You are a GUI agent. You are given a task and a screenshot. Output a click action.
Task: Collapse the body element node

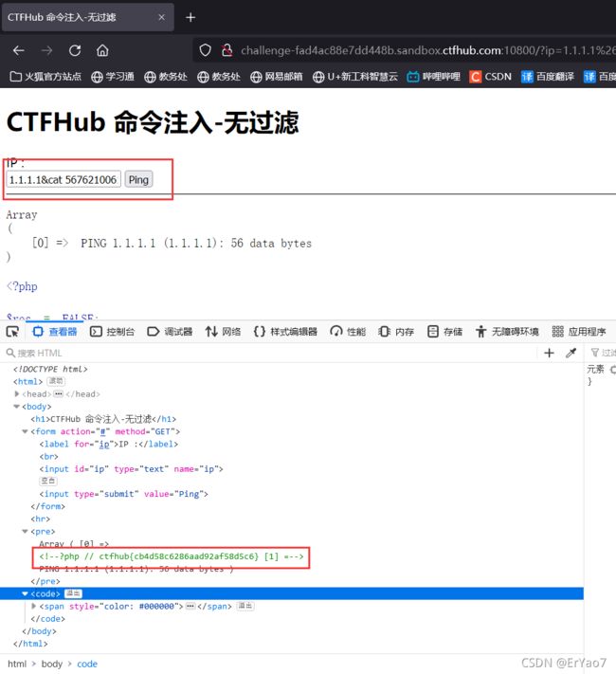pyautogui.click(x=17, y=407)
